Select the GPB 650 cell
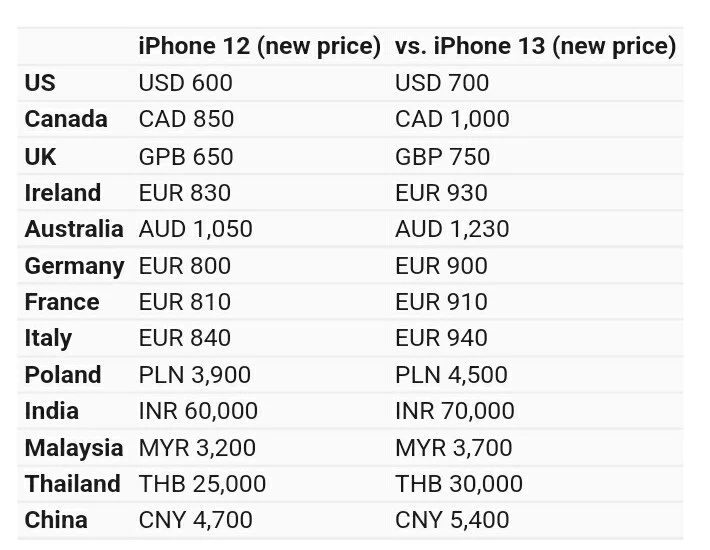710x550 pixels. (x=186, y=157)
